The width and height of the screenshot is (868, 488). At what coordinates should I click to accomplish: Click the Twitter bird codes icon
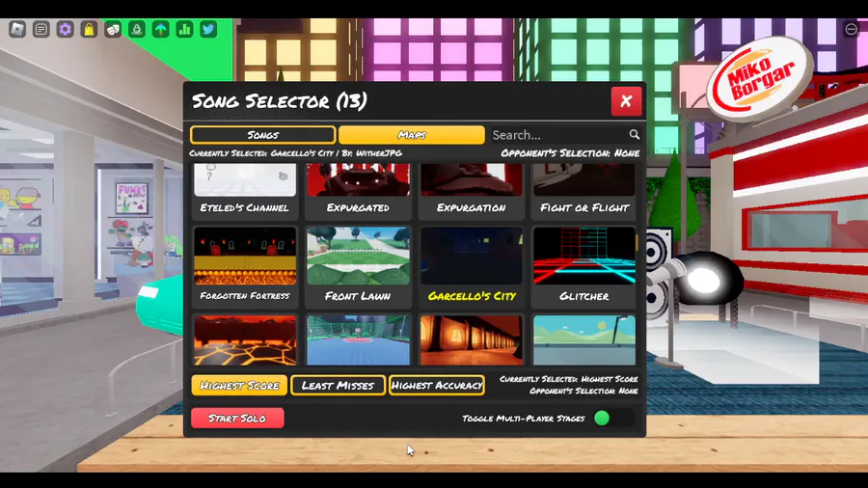tap(208, 29)
